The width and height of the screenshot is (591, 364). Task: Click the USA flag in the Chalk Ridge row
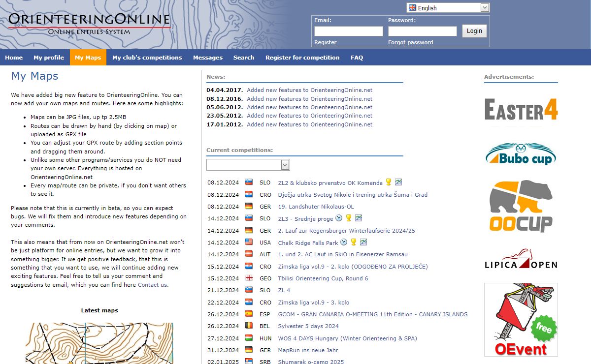249,243
